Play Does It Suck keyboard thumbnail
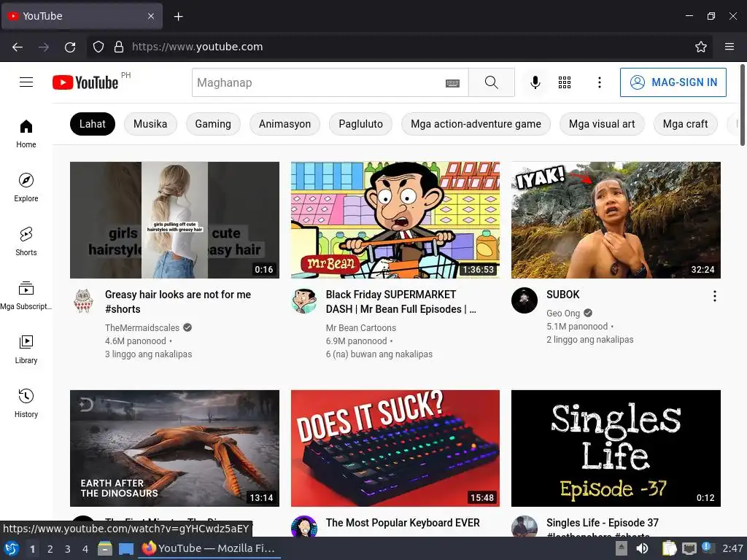 395,448
